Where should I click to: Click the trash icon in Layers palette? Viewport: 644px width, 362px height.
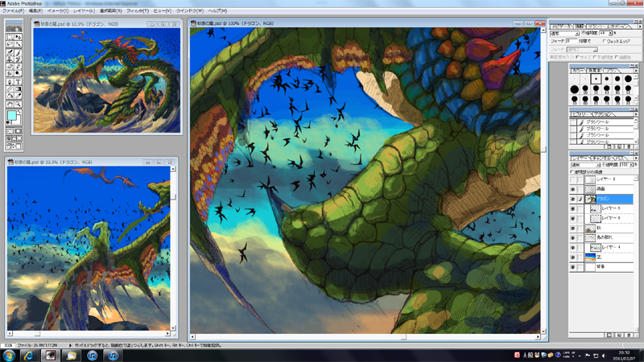(x=629, y=335)
